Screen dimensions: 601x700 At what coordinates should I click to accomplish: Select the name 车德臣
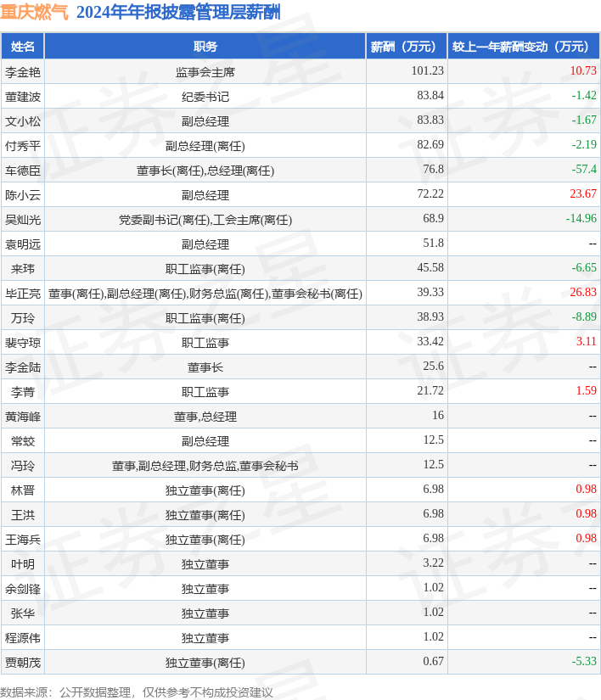pos(23,170)
